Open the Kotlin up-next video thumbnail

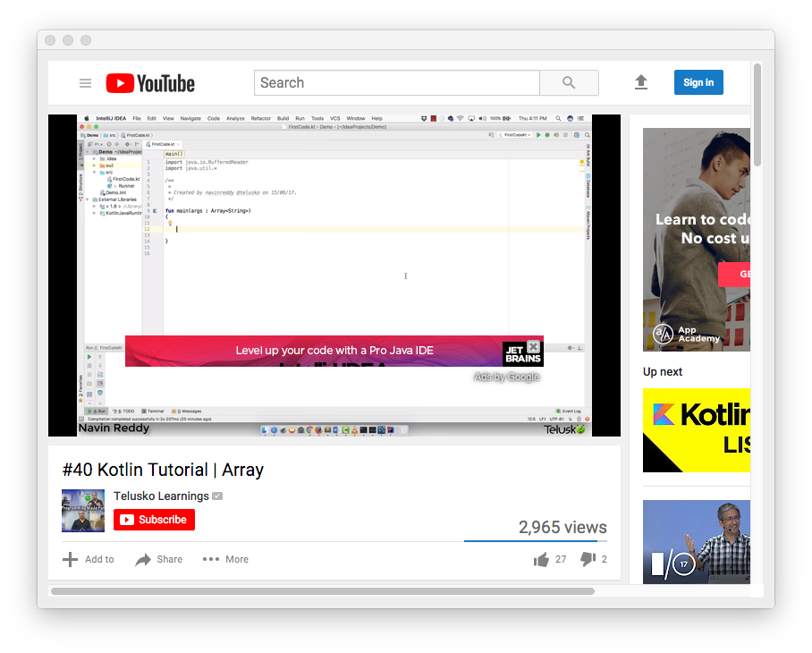[697, 430]
